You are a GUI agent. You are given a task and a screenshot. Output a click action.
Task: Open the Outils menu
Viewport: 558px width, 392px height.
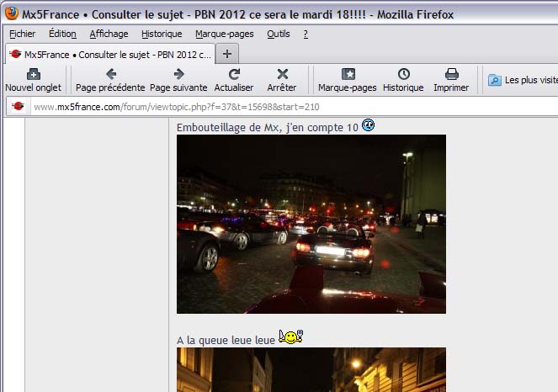point(279,34)
